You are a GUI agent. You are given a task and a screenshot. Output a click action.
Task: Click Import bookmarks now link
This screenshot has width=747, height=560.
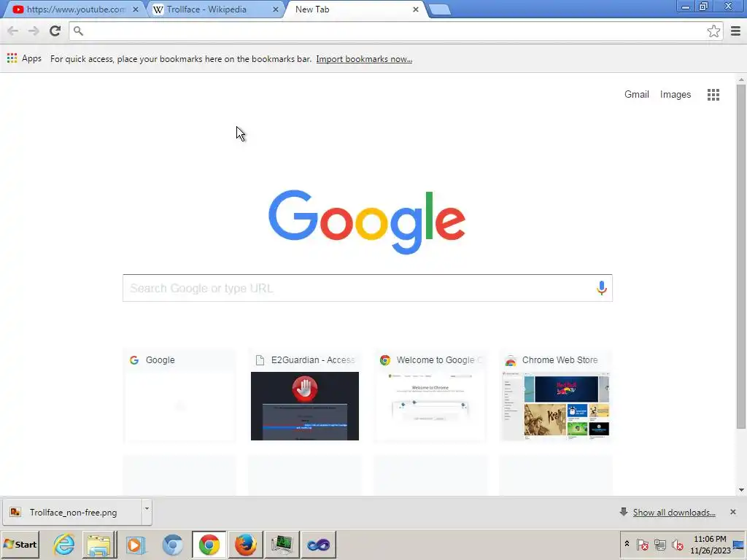(364, 59)
